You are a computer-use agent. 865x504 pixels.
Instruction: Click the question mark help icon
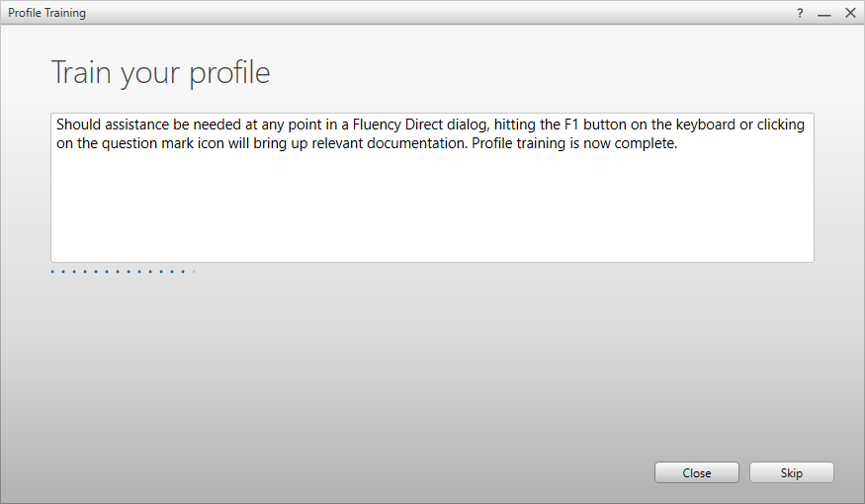pyautogui.click(x=800, y=13)
